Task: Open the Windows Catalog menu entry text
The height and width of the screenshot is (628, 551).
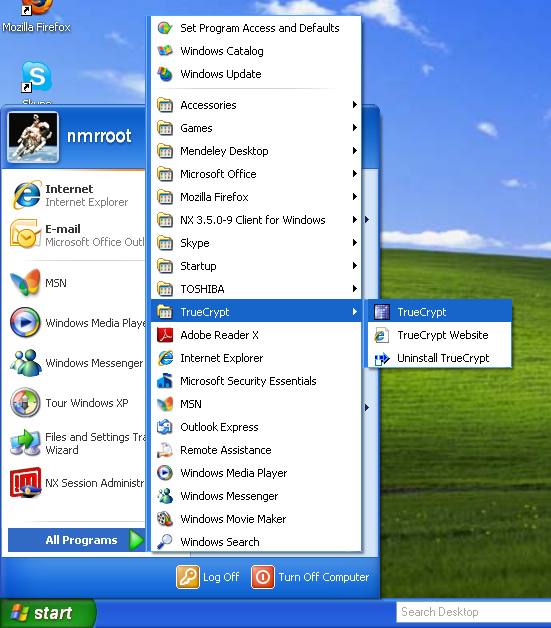Action: tap(222, 51)
